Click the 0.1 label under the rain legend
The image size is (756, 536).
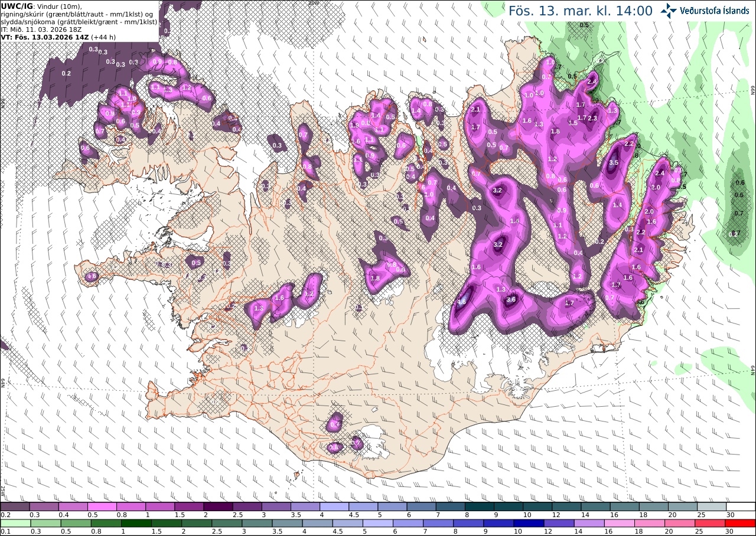click(5, 532)
